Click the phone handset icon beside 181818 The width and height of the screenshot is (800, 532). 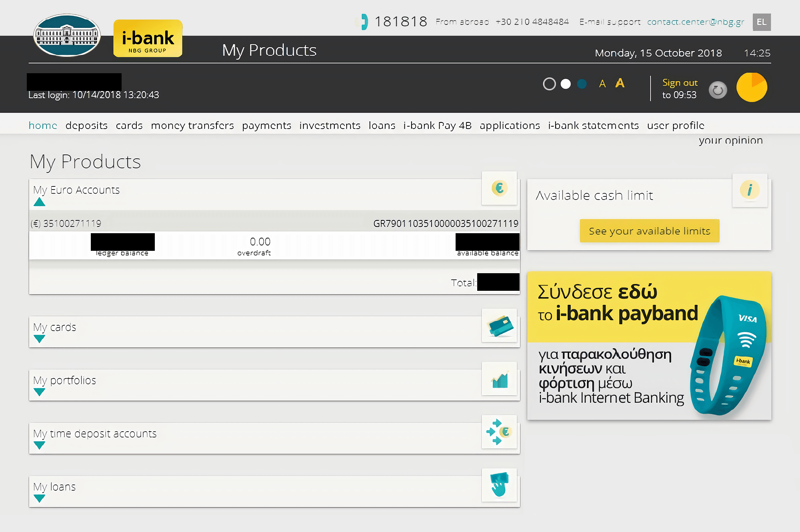[x=364, y=22]
